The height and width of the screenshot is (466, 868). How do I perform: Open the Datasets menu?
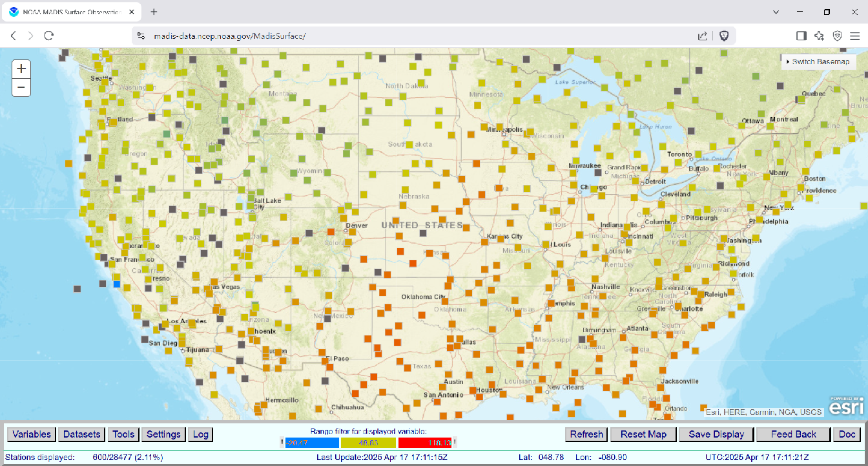coord(82,434)
